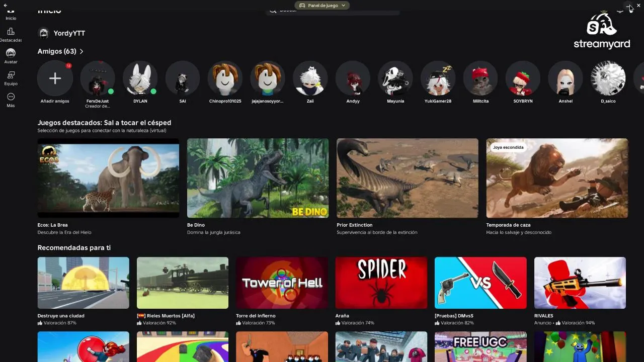Click Juegos destacados section heading
Screen dimensions: 644x362
(x=104, y=123)
